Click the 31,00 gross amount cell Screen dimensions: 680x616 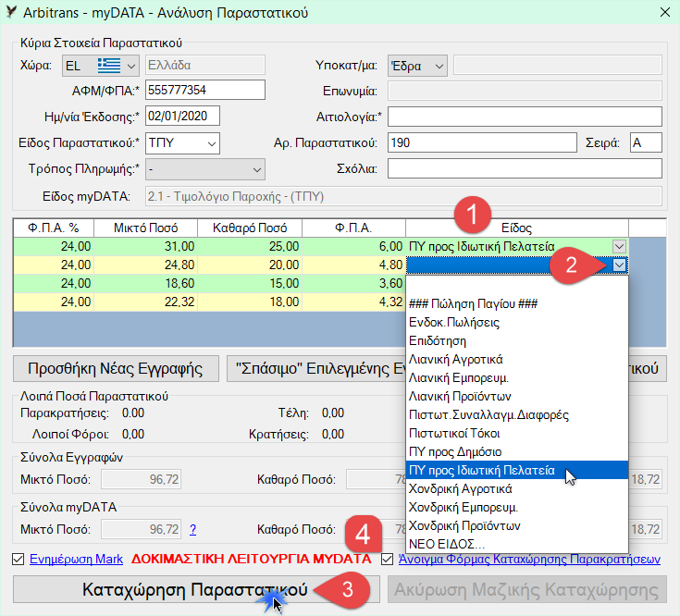point(146,247)
